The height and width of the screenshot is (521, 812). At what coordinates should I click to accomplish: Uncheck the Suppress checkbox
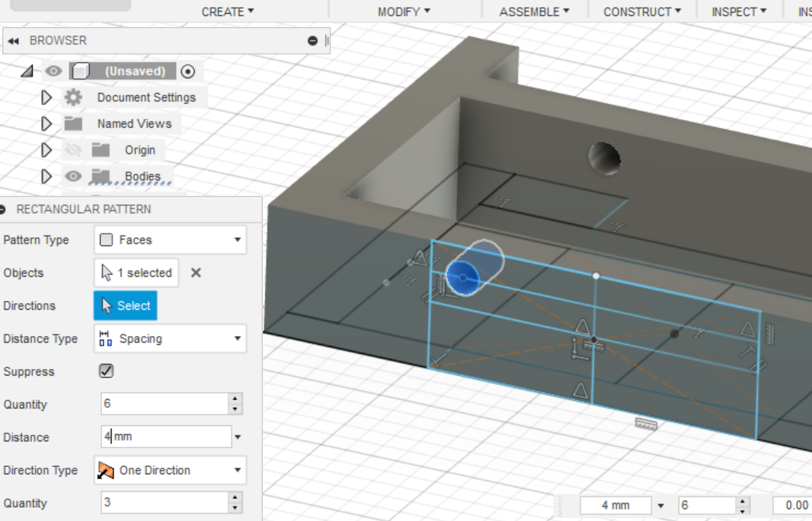(x=106, y=371)
